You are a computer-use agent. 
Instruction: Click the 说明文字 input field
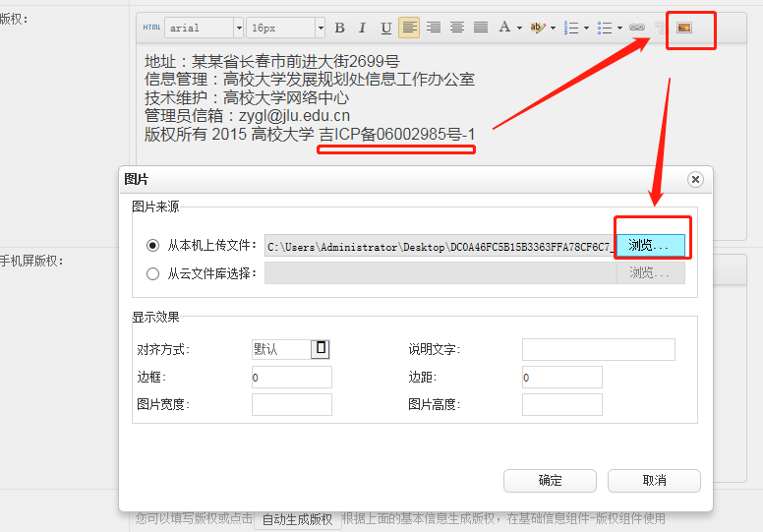click(x=598, y=350)
